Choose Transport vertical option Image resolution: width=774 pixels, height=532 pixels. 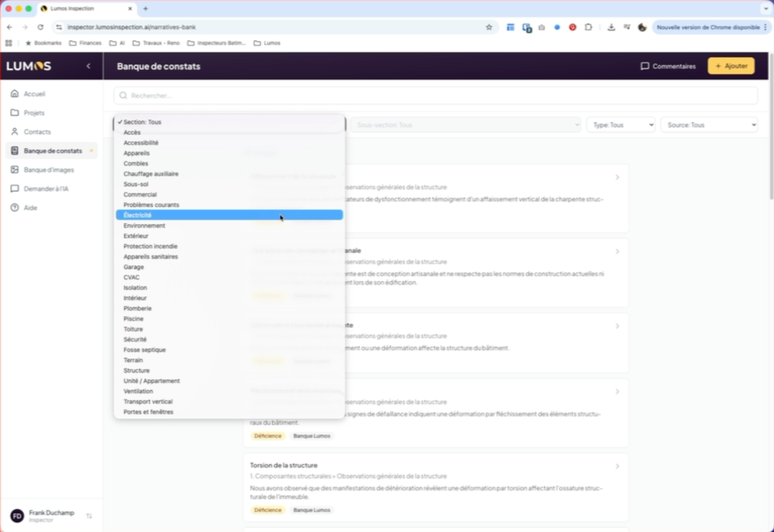(229, 402)
